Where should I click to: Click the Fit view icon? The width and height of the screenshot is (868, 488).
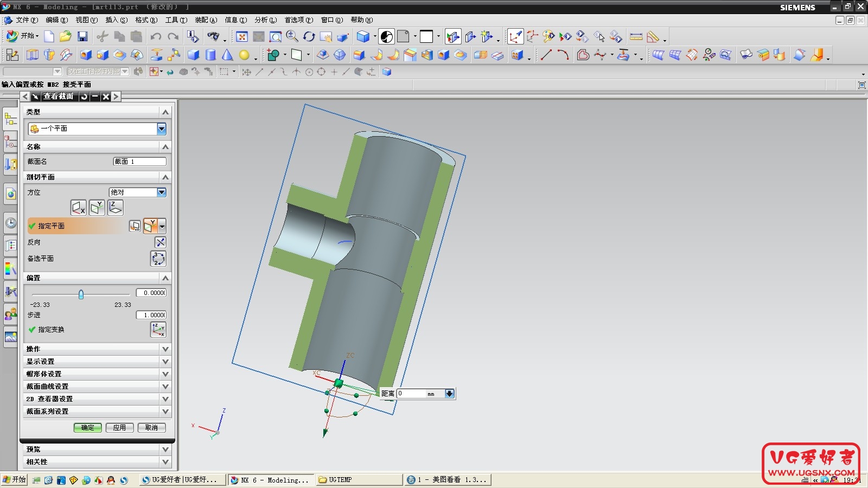pos(242,36)
